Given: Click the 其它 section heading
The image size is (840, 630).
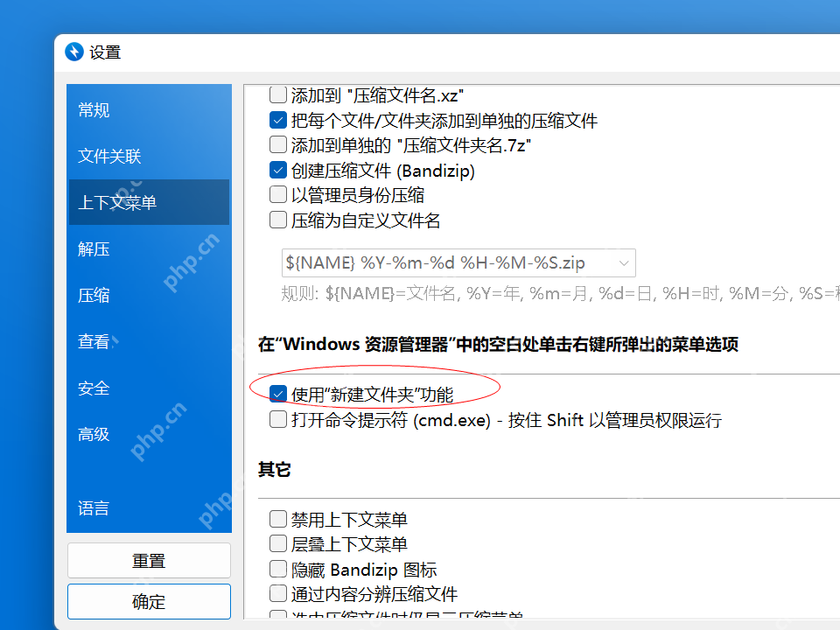Looking at the screenshot, I should click(274, 469).
